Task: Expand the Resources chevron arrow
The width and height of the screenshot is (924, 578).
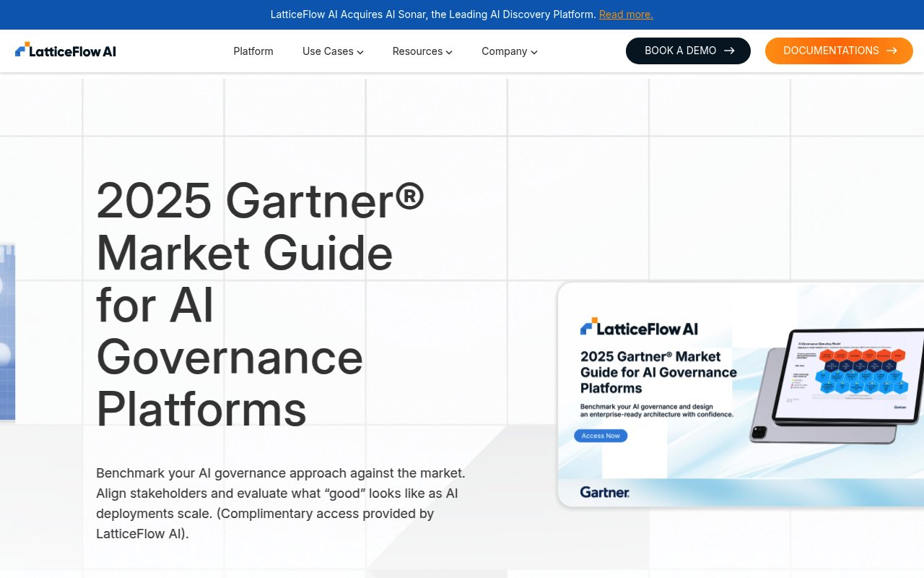Action: coord(449,52)
